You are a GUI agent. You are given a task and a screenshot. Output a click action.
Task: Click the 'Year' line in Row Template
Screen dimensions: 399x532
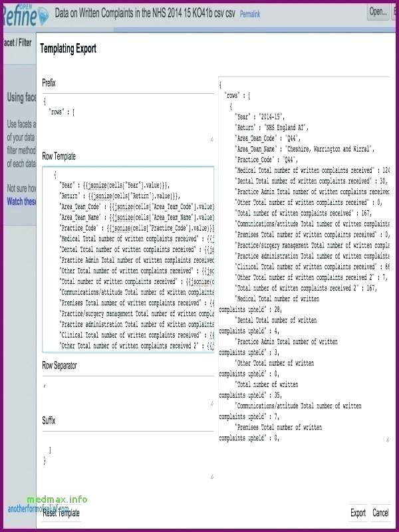[x=114, y=186]
